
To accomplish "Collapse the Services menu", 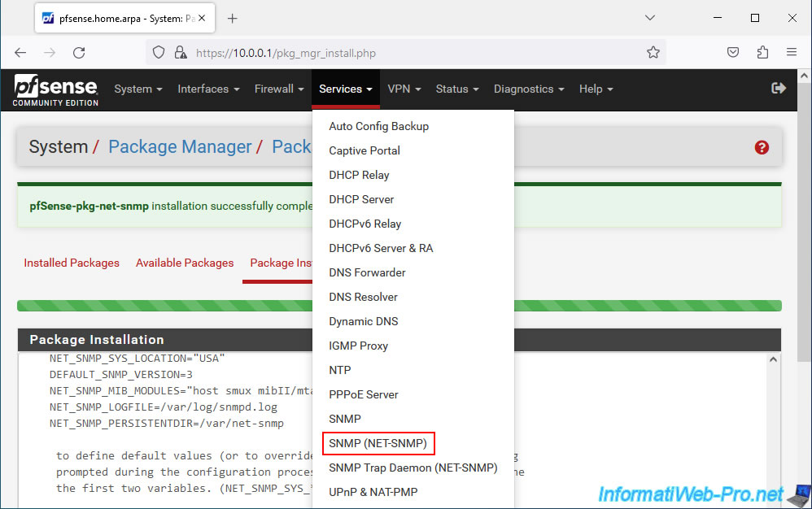I will click(x=346, y=89).
